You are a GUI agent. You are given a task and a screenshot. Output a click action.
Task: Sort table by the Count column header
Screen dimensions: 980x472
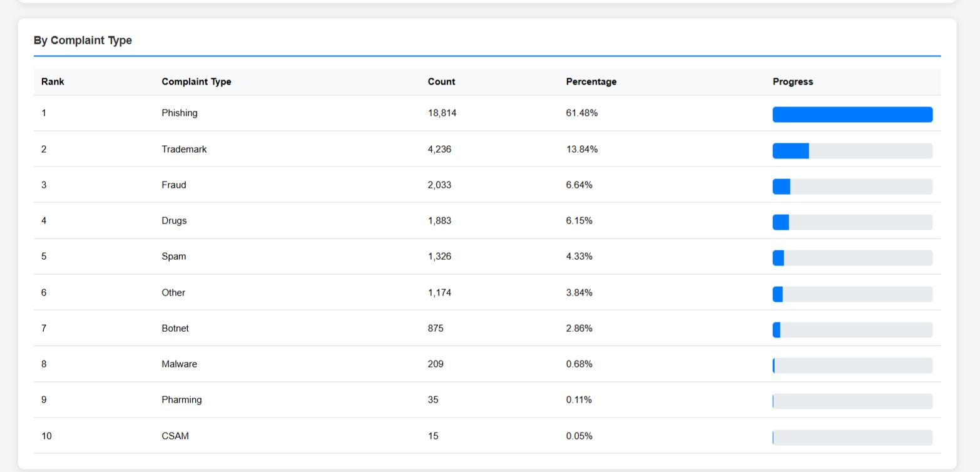[x=441, y=81]
